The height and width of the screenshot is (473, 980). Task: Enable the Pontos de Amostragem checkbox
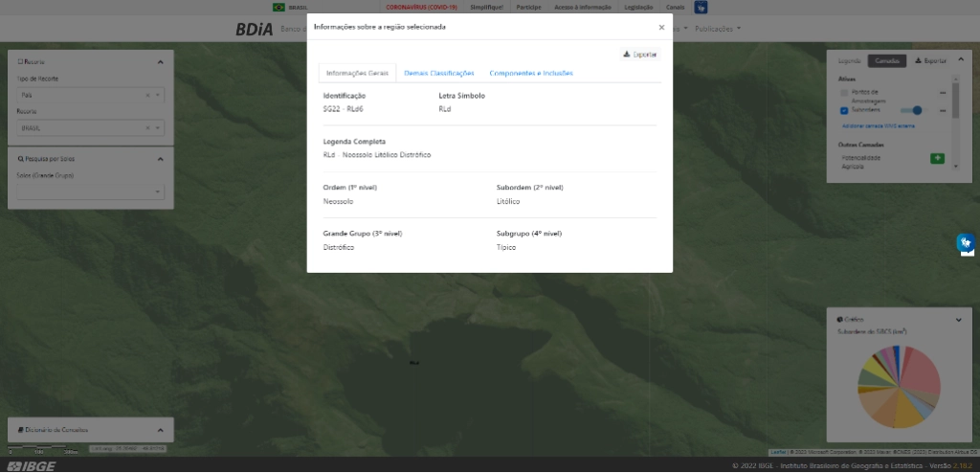(x=844, y=93)
